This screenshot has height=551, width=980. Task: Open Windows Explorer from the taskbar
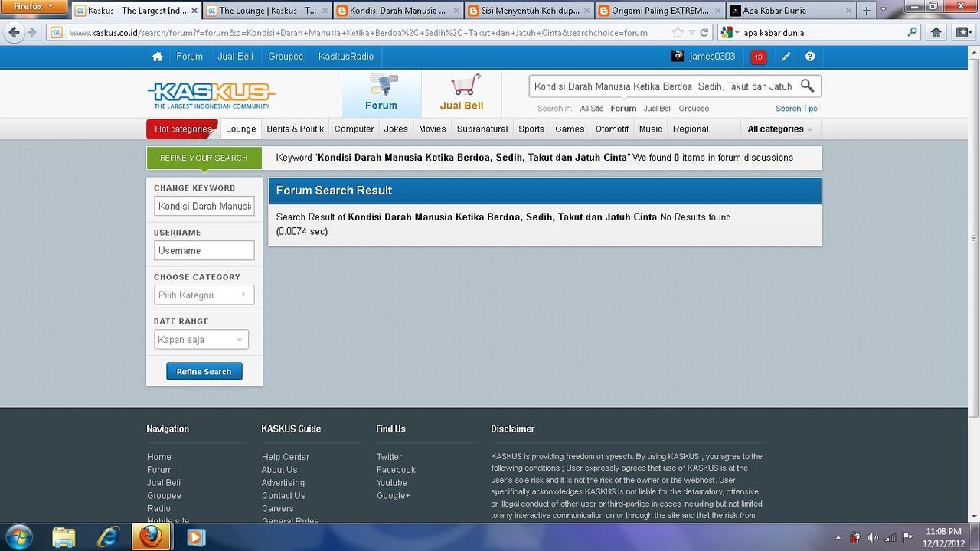[64, 537]
